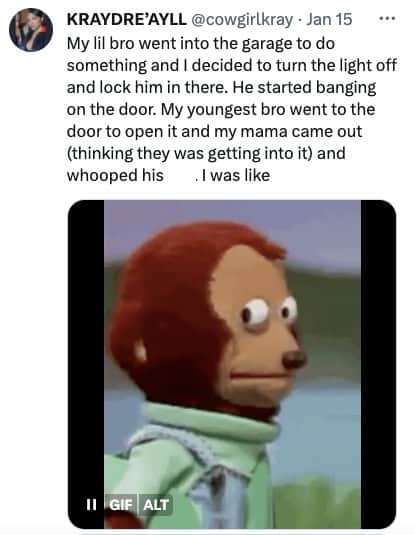Expand the monkey puppet GIF
The width and height of the screenshot is (415, 535).
point(232,364)
